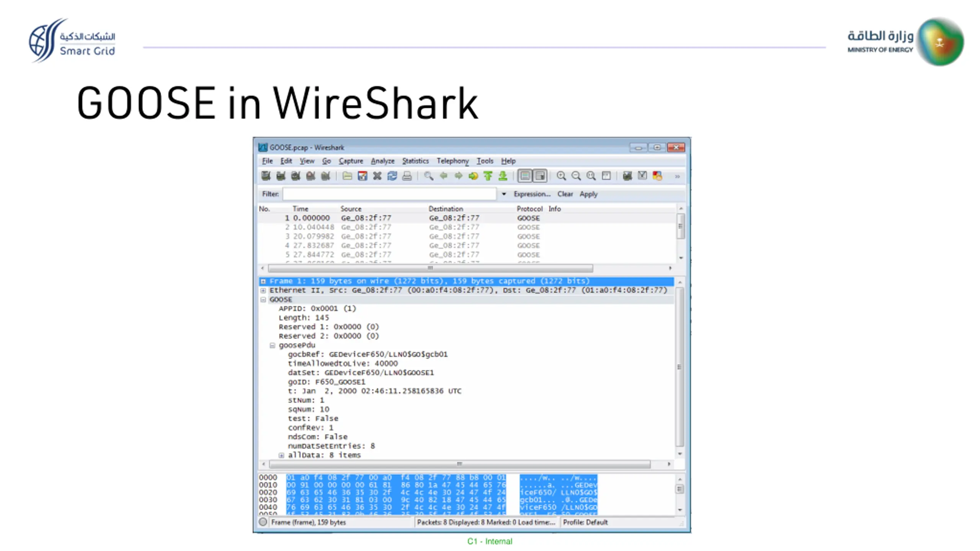Select packet 5 at time 27.844772
The width and height of the screenshot is (980, 551).
pyautogui.click(x=467, y=255)
